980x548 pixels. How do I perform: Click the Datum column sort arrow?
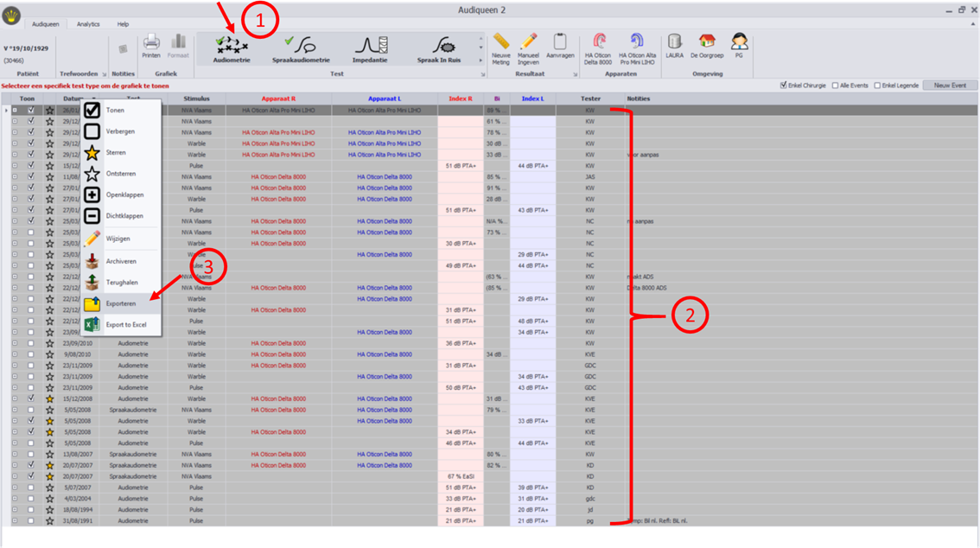pyautogui.click(x=94, y=99)
